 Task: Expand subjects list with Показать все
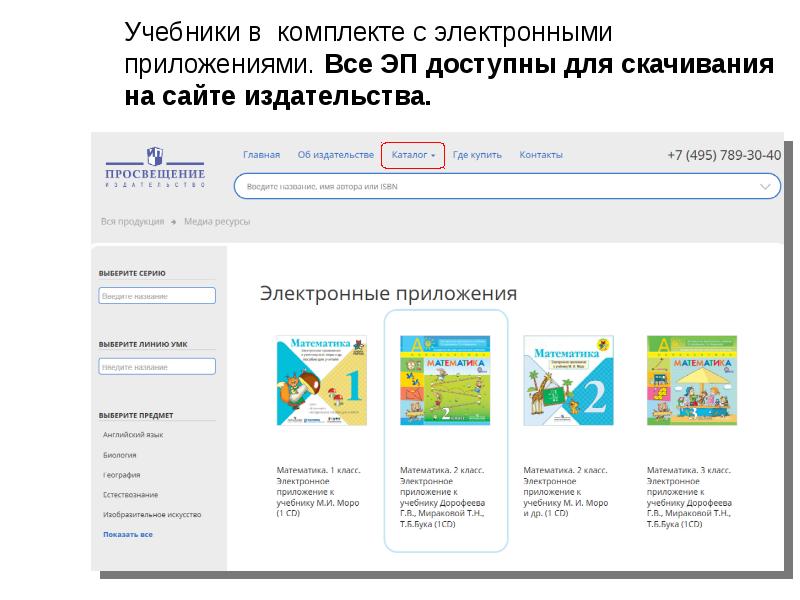(128, 534)
